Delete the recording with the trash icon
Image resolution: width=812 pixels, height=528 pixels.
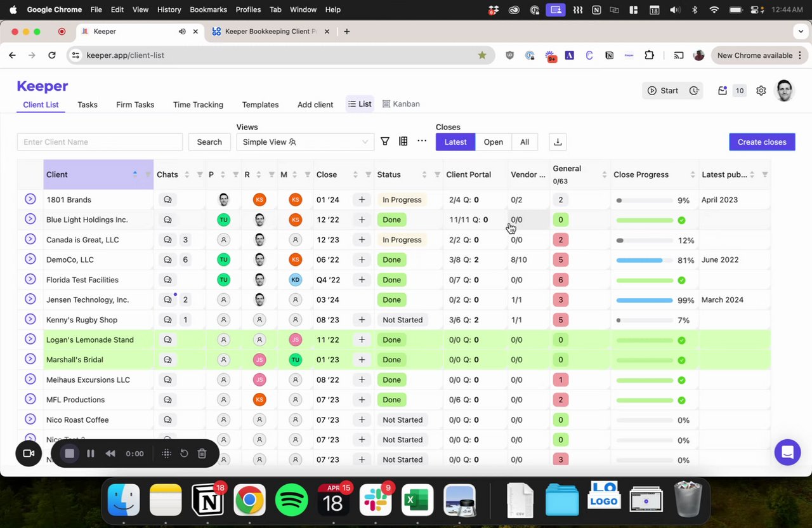202,454
